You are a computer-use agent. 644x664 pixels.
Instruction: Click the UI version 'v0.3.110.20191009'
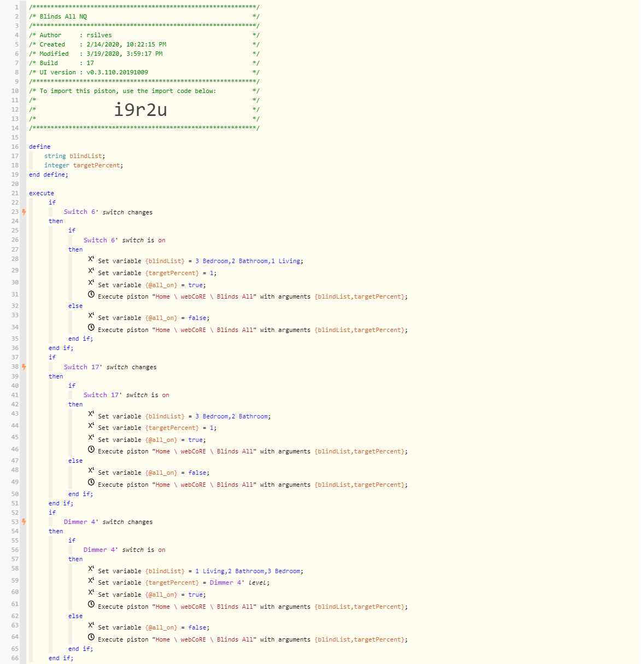pyautogui.click(x=117, y=72)
